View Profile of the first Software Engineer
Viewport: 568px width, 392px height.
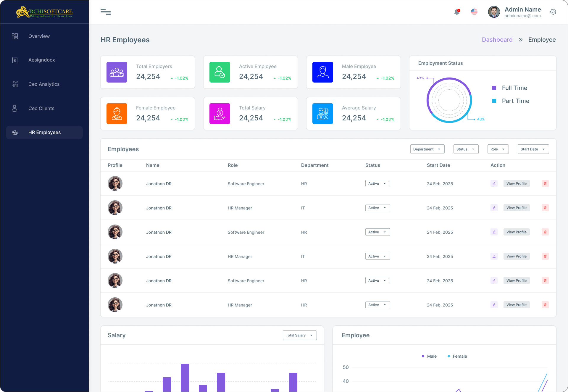(516, 183)
